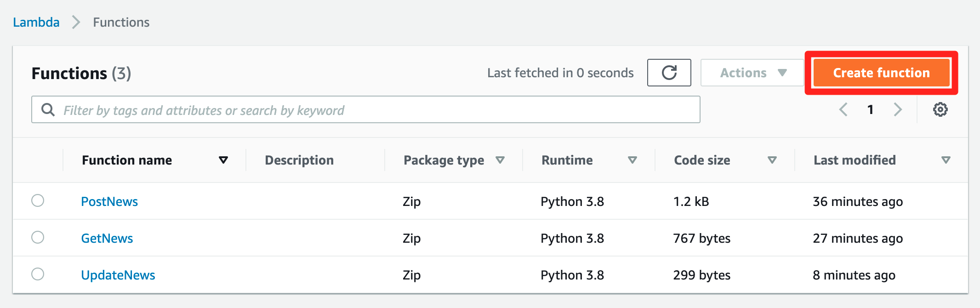Viewport: 980px width, 308px height.
Task: Go to previous page arrow
Action: coord(843,109)
